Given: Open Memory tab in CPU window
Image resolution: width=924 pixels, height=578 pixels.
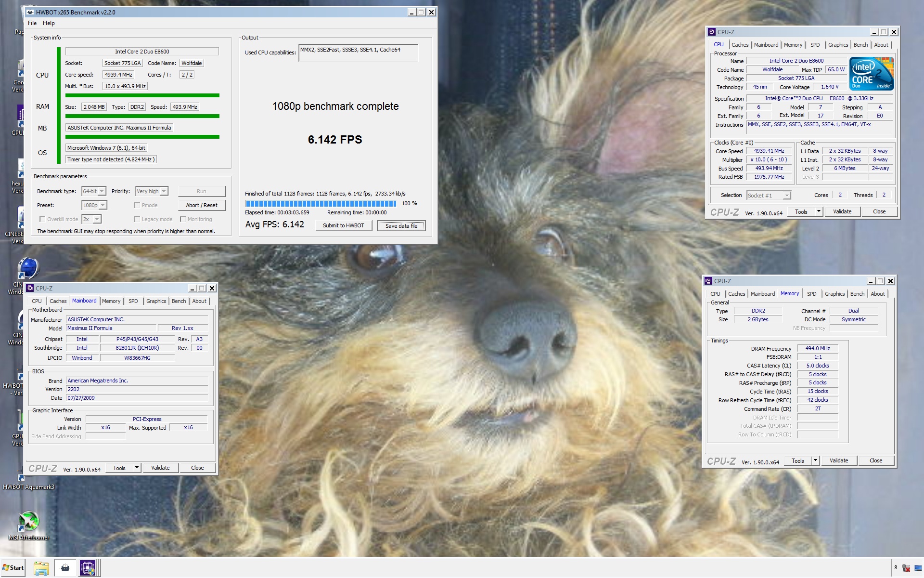Looking at the screenshot, I should (x=793, y=45).
